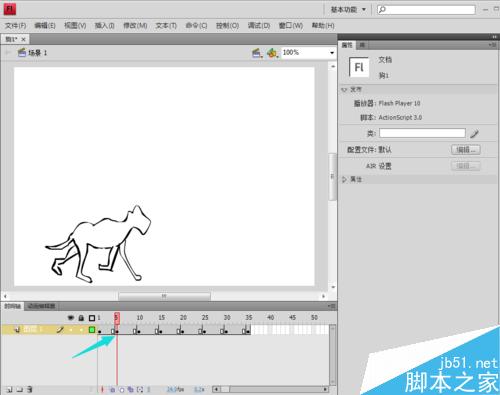Close the 狗1 document tab
Image resolution: width=500 pixels, height=395 pixels.
(23, 39)
